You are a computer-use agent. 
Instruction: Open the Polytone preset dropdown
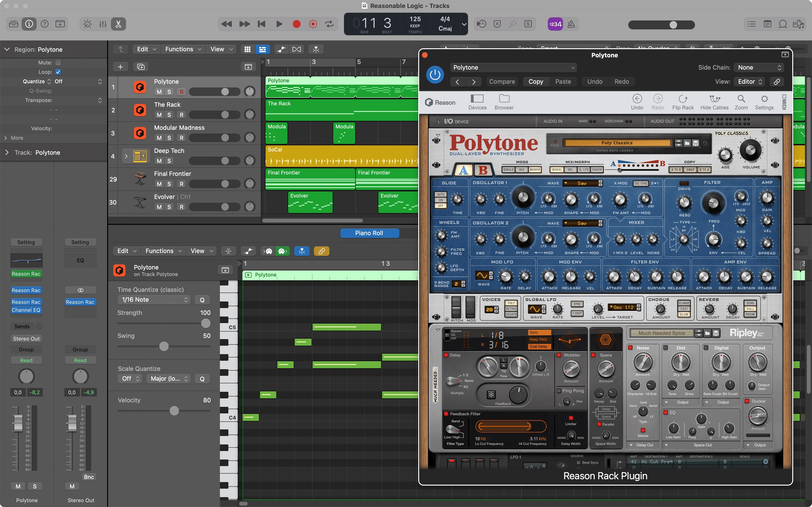click(513, 67)
